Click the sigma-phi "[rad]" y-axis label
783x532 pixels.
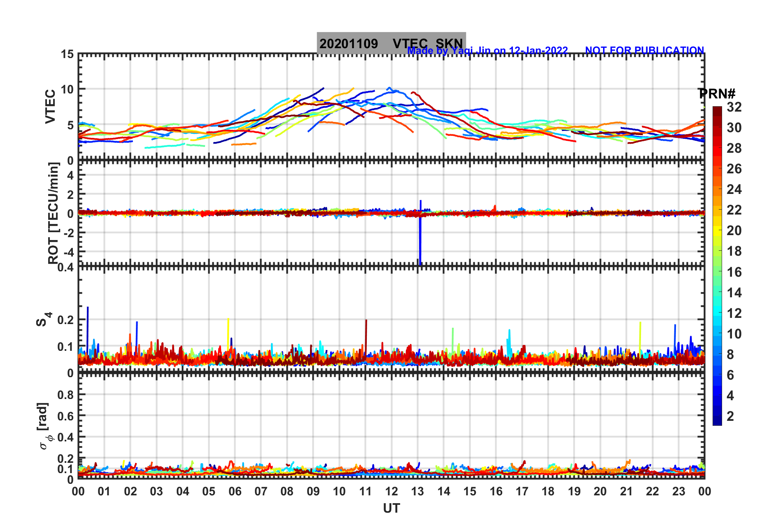[44, 426]
